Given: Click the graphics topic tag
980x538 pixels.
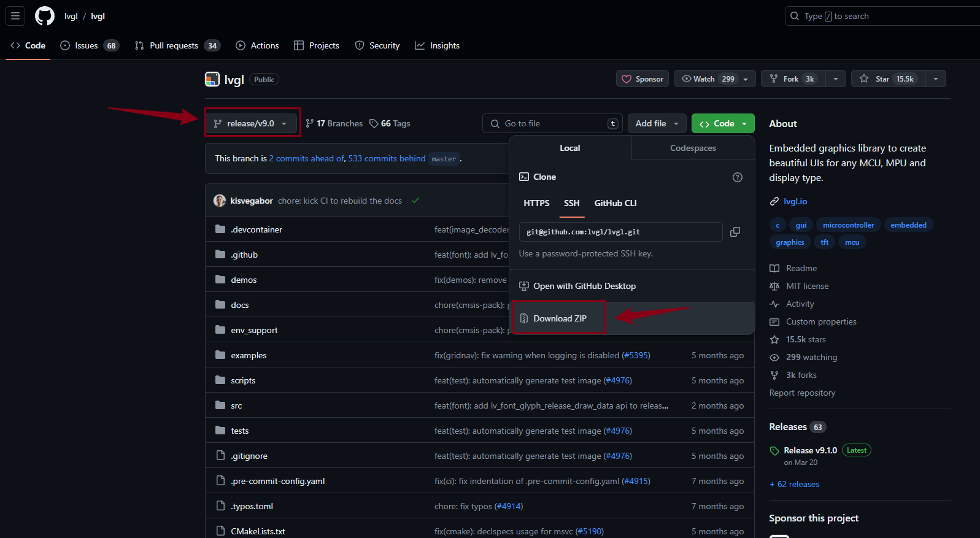Looking at the screenshot, I should click(x=790, y=242).
